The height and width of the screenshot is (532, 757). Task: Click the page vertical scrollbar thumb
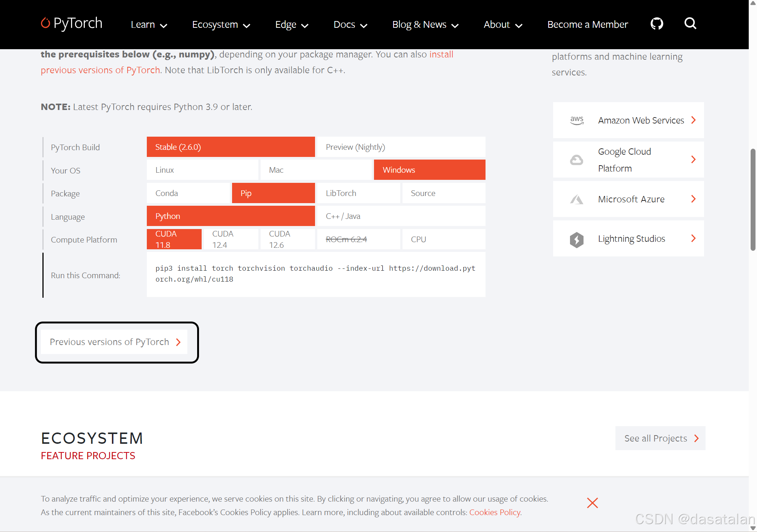[x=752, y=199]
